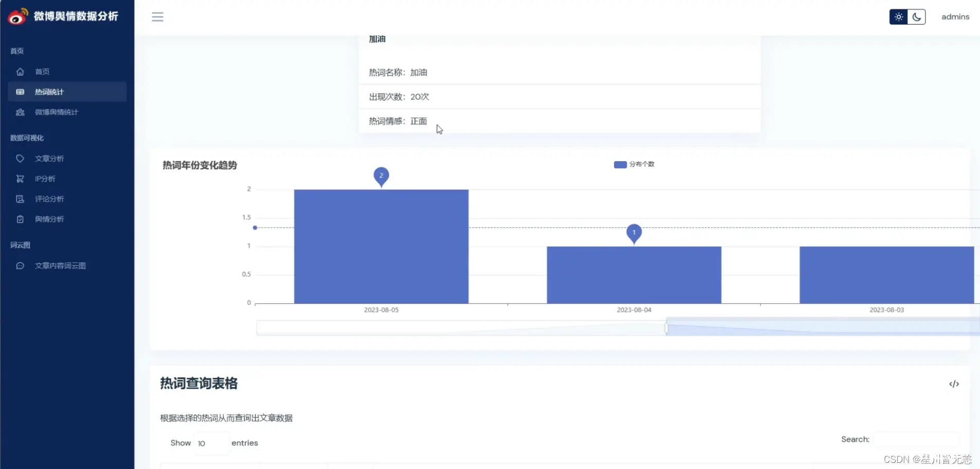980x469 pixels.
Task: Click the Weibo logo icon
Action: tap(17, 16)
